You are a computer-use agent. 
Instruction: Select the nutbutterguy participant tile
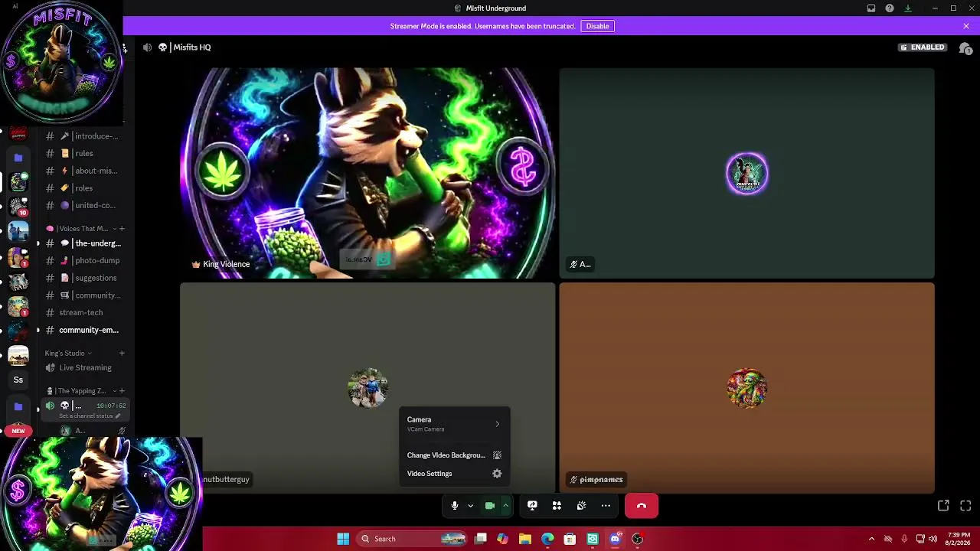pos(367,388)
